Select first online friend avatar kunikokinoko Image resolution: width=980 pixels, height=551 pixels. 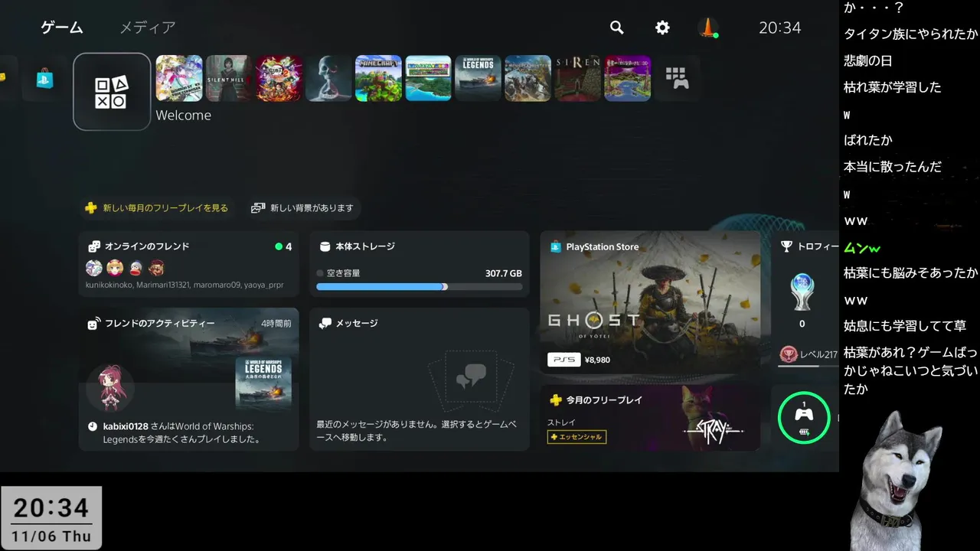coord(94,268)
